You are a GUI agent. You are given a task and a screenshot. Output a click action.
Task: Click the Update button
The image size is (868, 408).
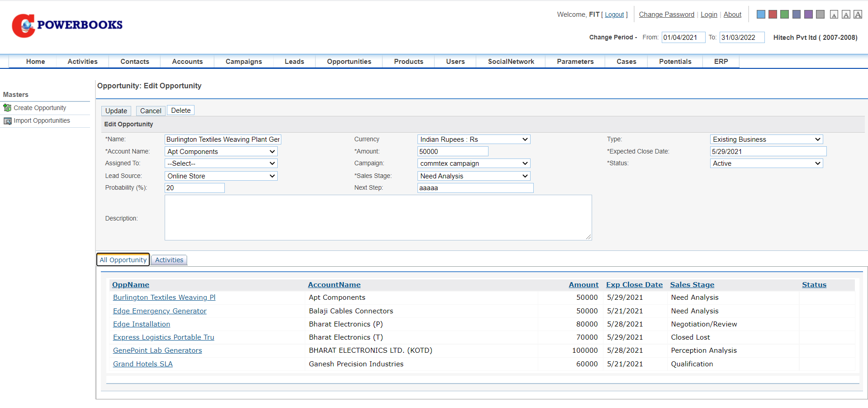(x=116, y=111)
